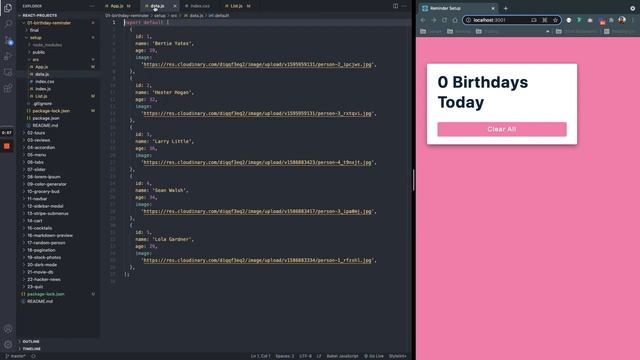Open the Lola Gardner image URL

[x=258, y=260]
